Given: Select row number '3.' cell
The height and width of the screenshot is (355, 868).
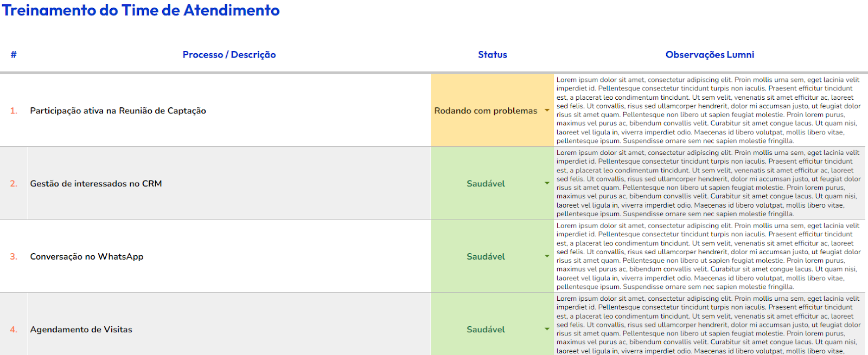Looking at the screenshot, I should pyautogui.click(x=14, y=257).
